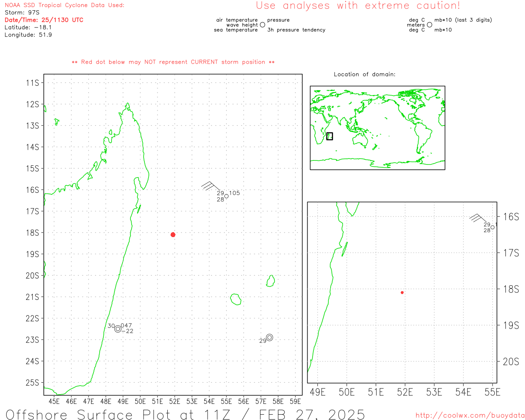The width and height of the screenshot is (525, 420).
Task: Click the world locator map thumbnail
Action: [x=377, y=128]
